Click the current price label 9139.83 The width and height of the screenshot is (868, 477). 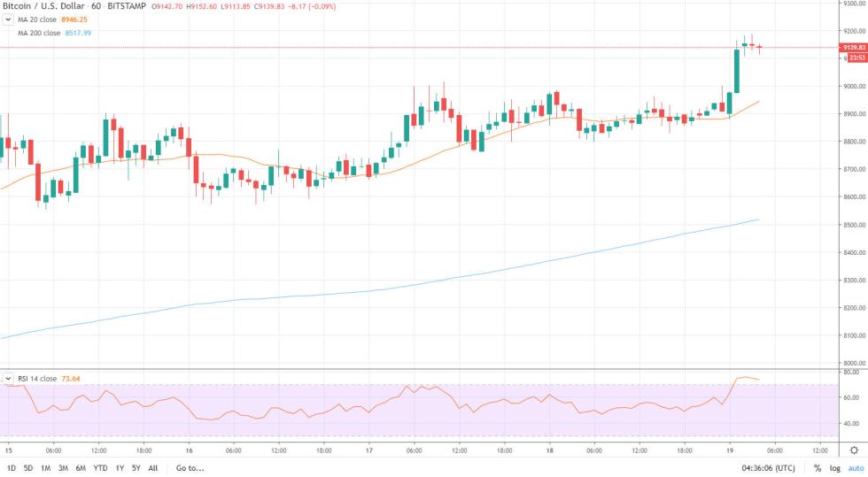click(x=853, y=47)
